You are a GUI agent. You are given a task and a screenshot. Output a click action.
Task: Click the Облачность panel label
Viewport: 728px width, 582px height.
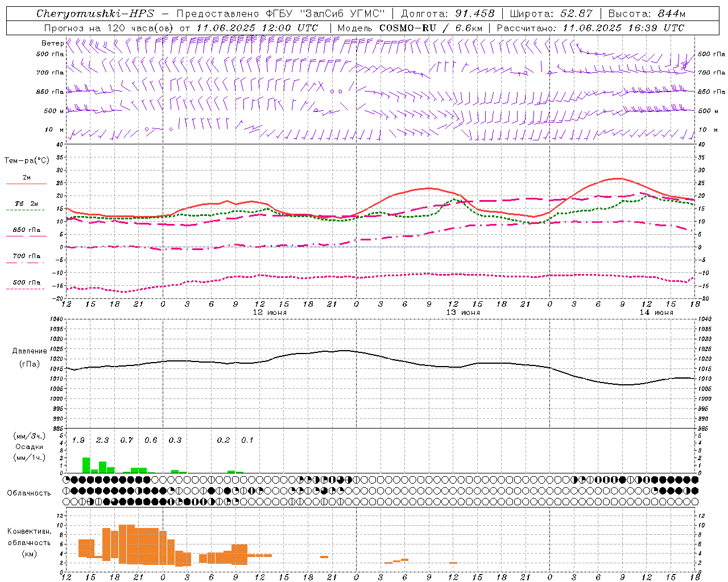(x=29, y=493)
